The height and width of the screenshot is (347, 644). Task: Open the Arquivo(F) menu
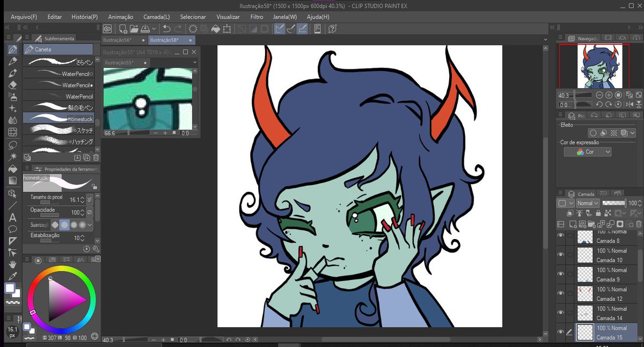point(24,17)
